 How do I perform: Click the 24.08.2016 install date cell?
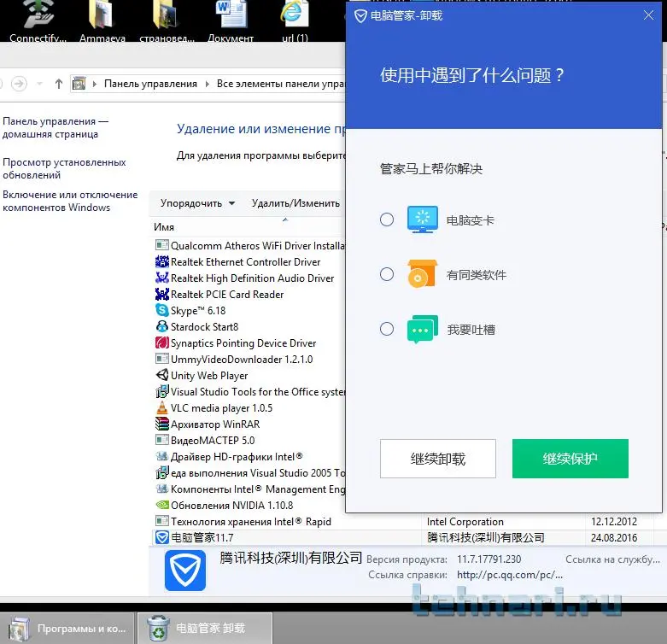(614, 537)
